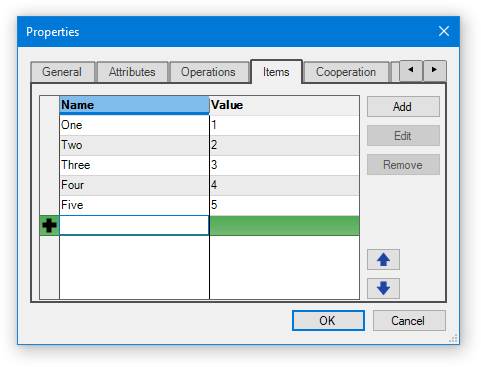Click the plus icon in new row header

point(49,226)
